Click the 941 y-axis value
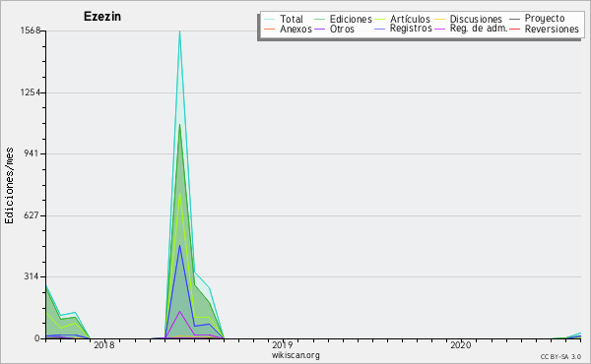The height and width of the screenshot is (364, 591). click(x=33, y=153)
